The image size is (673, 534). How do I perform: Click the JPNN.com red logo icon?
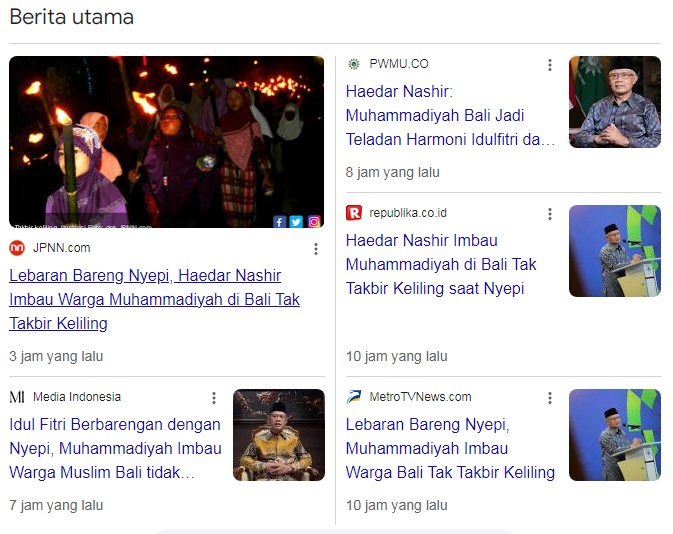pos(17,248)
